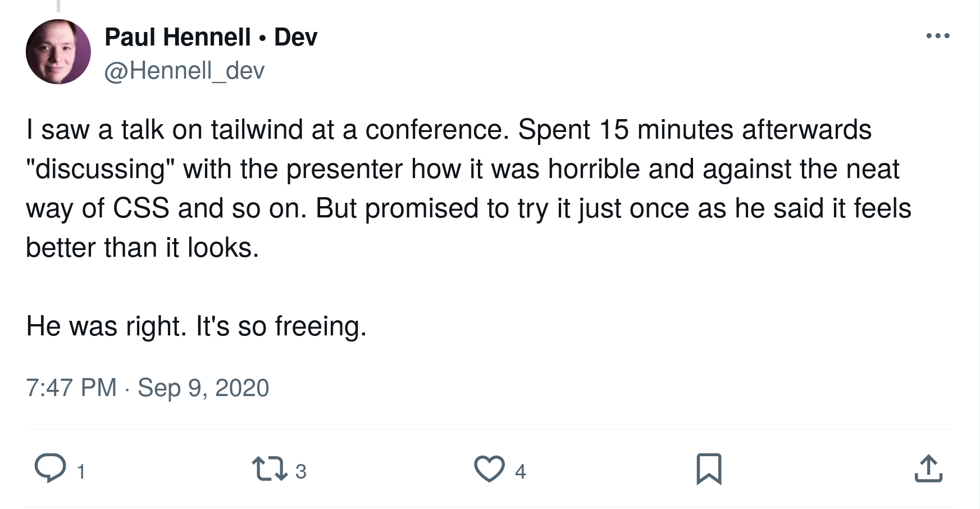The height and width of the screenshot is (509, 980).
Task: Click the "Dev" label after the name
Action: coord(295,37)
